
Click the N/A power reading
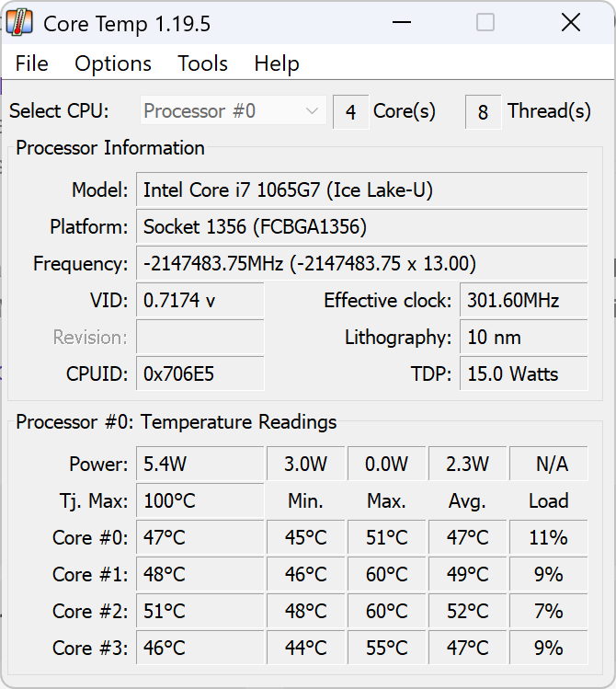(x=548, y=464)
